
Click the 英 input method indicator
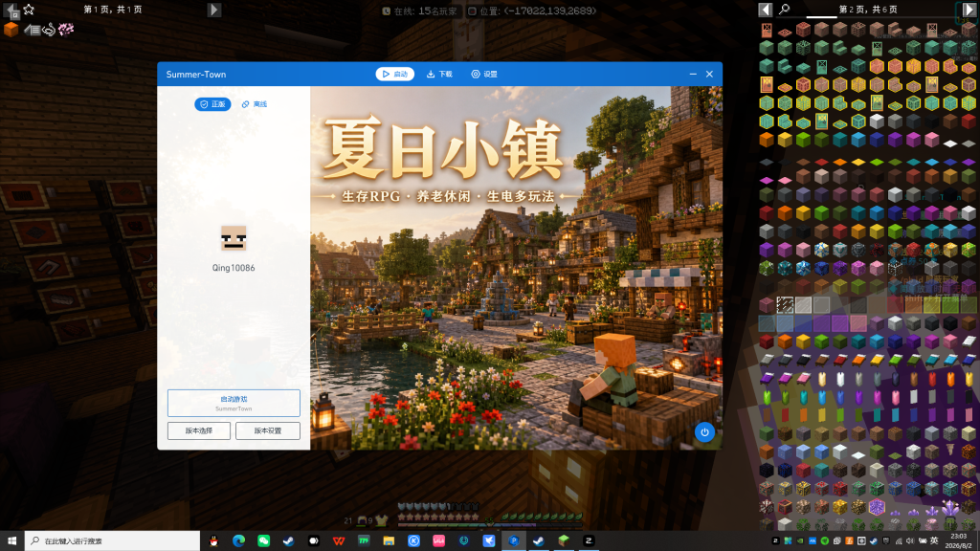coord(934,541)
